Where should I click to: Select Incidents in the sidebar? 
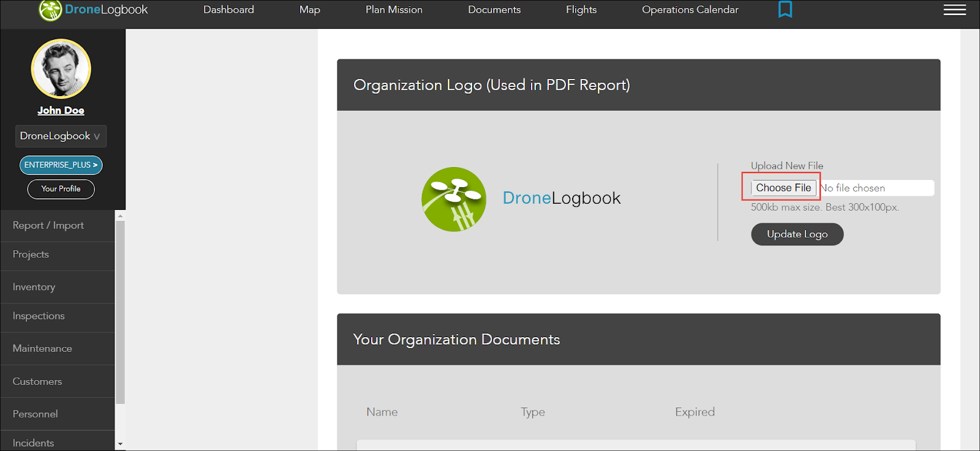(58, 442)
